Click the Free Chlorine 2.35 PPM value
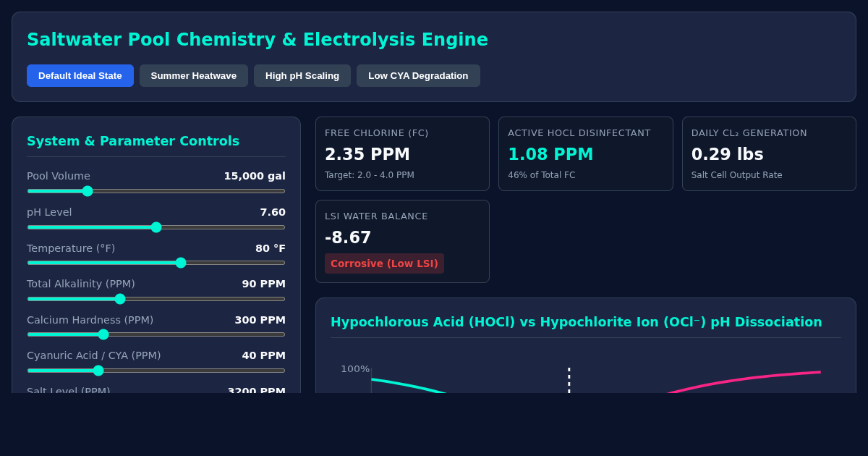This screenshot has height=456, width=868. tap(367, 154)
